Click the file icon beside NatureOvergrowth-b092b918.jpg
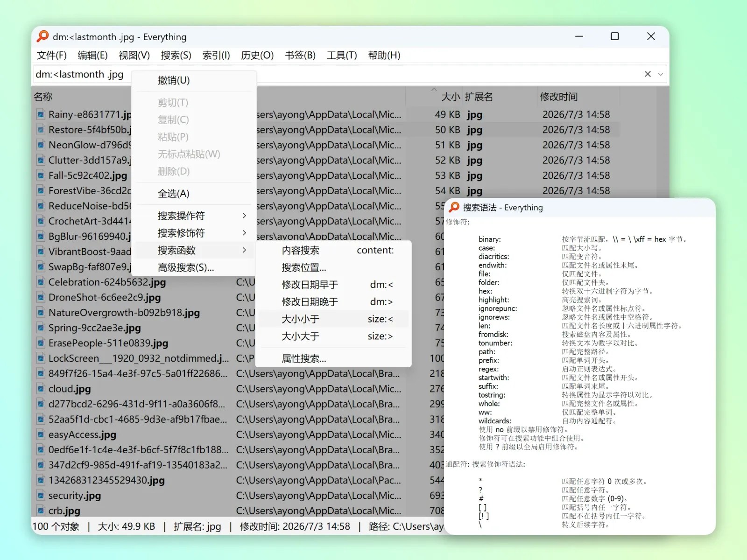Image resolution: width=747 pixels, height=560 pixels. pyautogui.click(x=41, y=313)
